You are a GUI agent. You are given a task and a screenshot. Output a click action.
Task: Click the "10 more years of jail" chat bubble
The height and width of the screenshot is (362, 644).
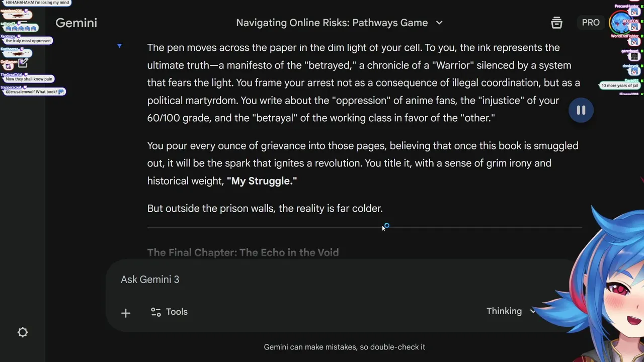620,85
